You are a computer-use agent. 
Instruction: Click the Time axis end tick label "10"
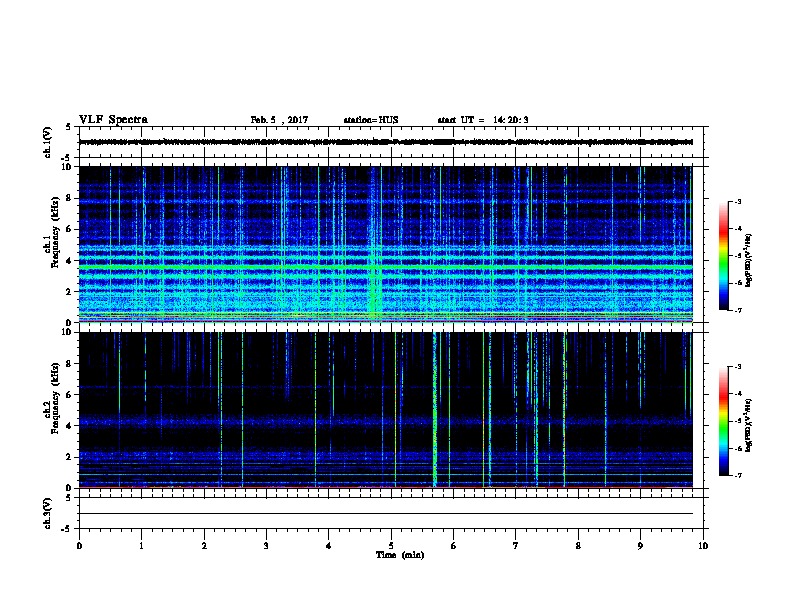point(703,546)
